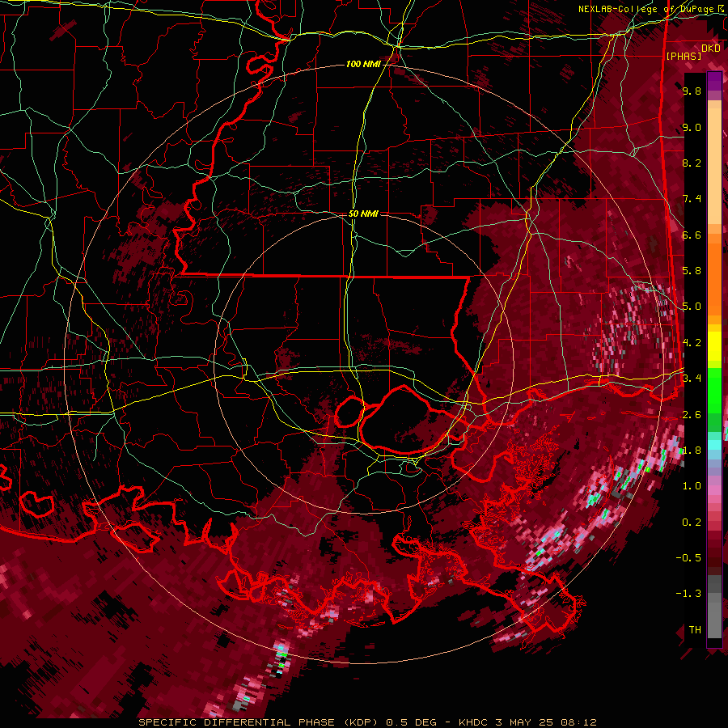Click the TH threshold label

[x=695, y=630]
